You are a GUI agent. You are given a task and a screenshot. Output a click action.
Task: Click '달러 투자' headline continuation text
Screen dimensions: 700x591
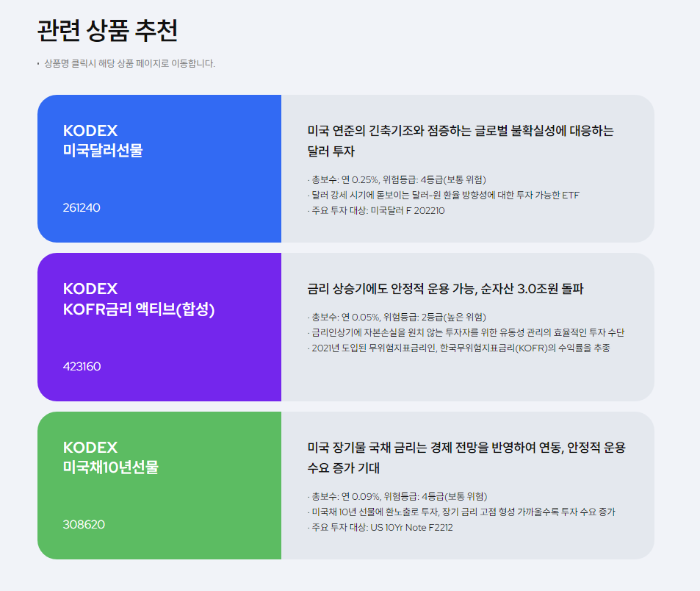[x=331, y=151]
